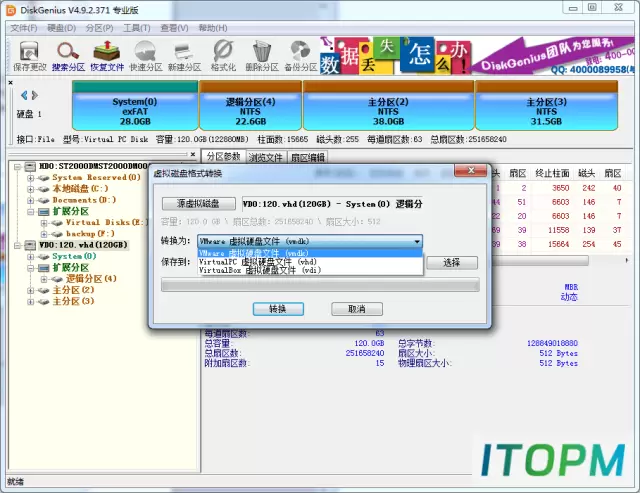Image resolution: width=640 pixels, height=493 pixels.
Task: Open the Convert To (转换为) format dropdown
Action: pos(310,241)
